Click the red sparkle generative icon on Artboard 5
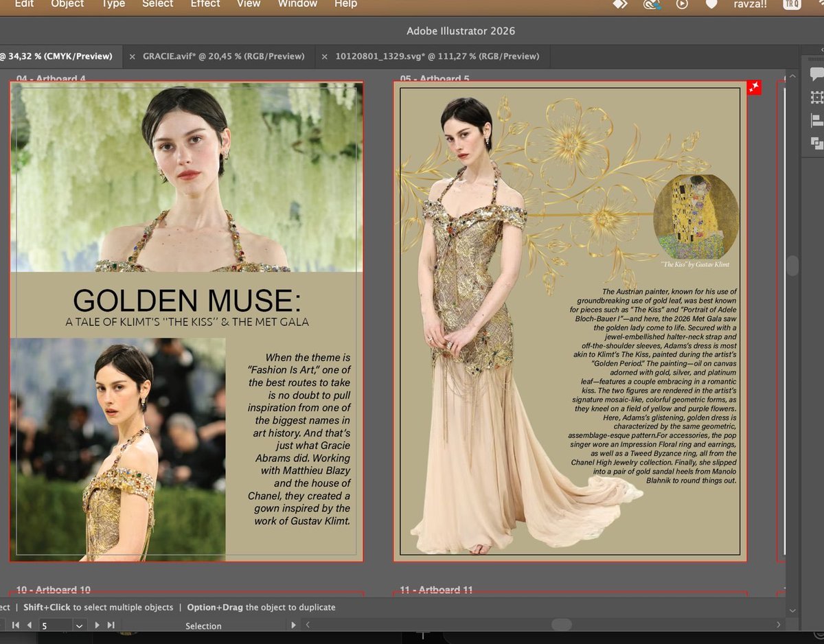The height and width of the screenshot is (644, 824). (754, 87)
